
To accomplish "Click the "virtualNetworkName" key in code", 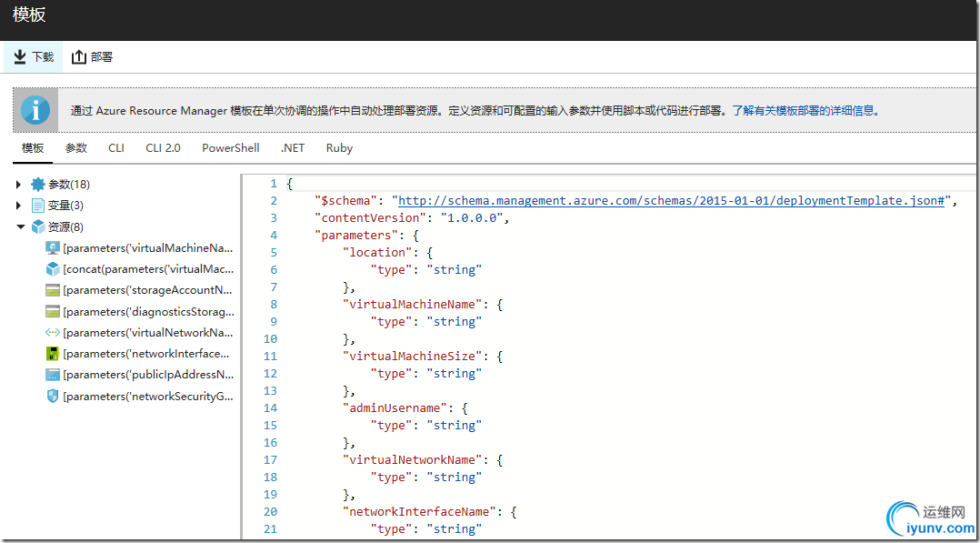I will click(412, 460).
